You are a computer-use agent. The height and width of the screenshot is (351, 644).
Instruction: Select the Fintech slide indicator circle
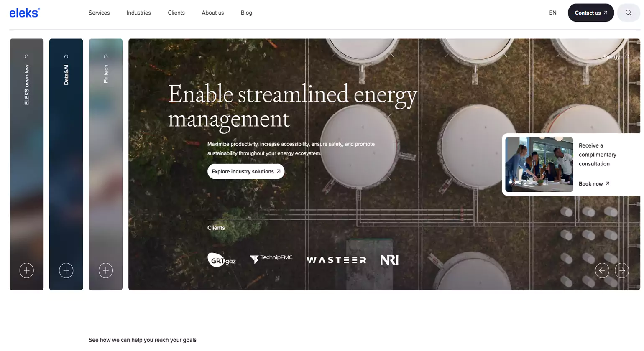coord(106,57)
